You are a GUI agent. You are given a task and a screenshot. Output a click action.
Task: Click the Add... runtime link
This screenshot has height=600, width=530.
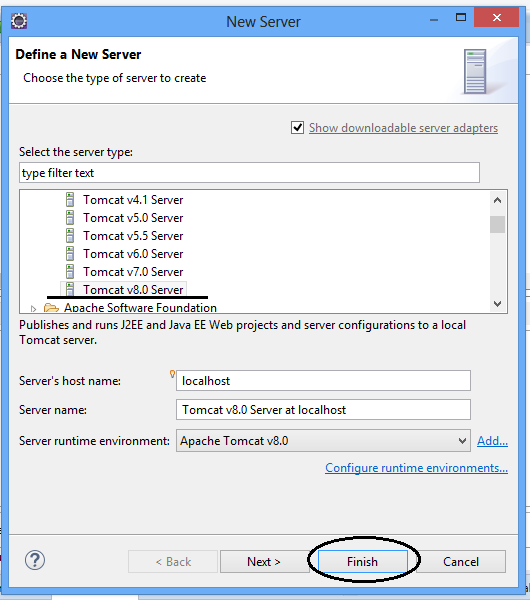click(x=492, y=441)
